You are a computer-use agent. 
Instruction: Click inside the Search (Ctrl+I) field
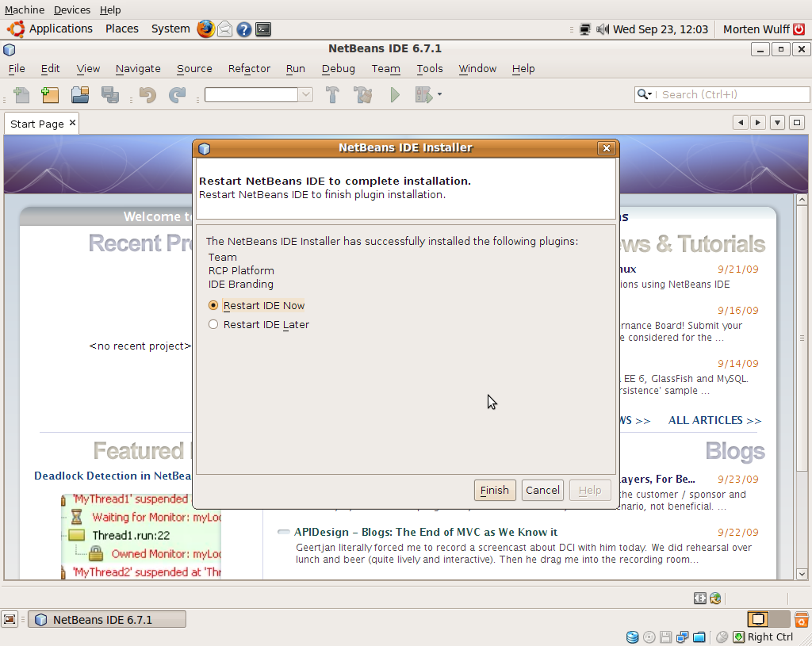point(730,94)
